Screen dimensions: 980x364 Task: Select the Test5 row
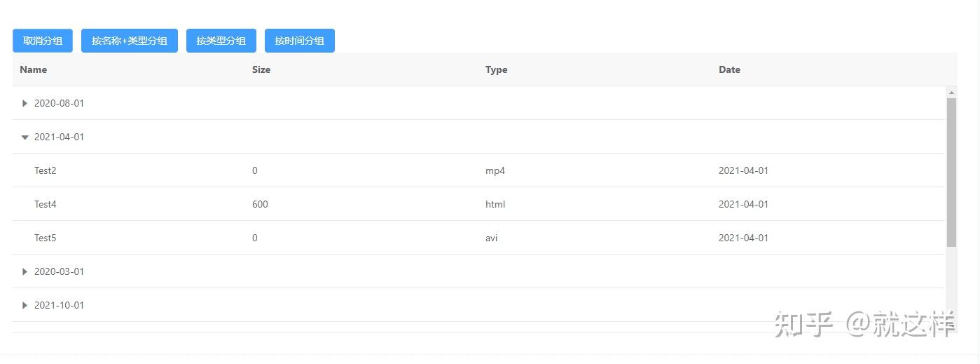(46, 238)
